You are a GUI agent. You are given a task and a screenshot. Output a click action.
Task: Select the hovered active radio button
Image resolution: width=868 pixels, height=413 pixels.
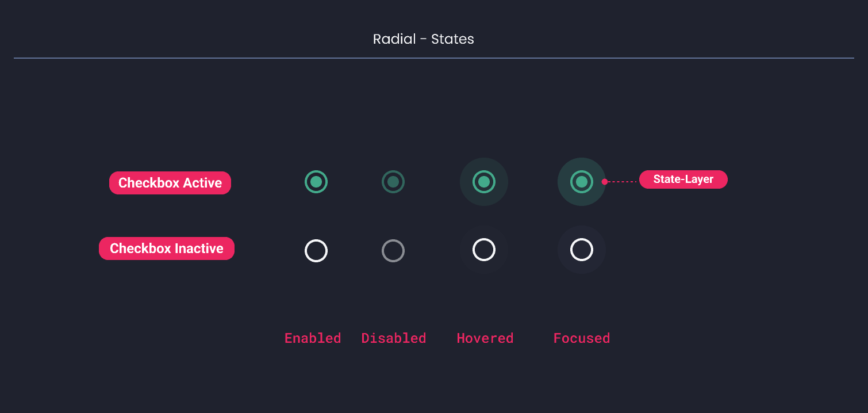483,182
